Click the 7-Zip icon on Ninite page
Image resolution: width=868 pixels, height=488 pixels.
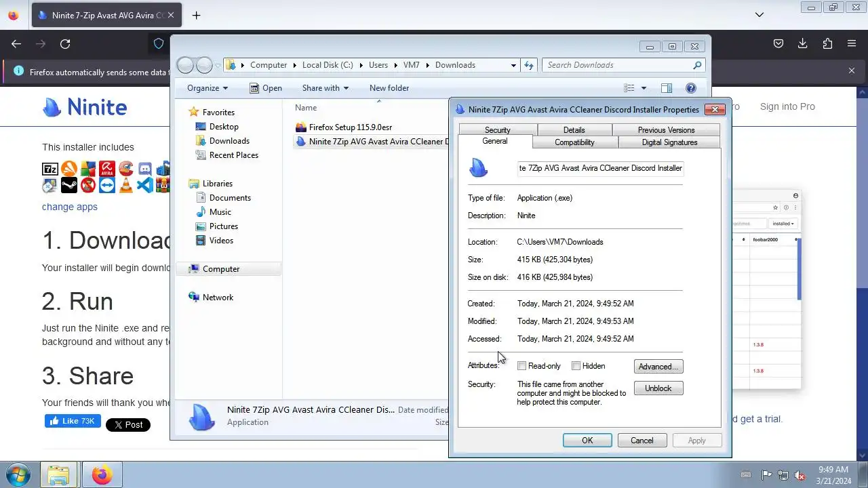[x=50, y=169]
